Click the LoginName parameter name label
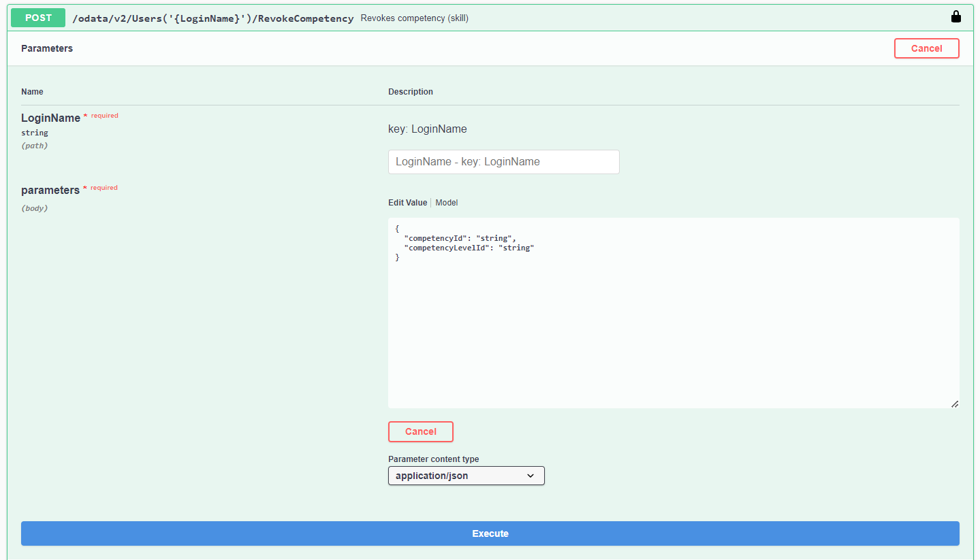 [x=50, y=118]
